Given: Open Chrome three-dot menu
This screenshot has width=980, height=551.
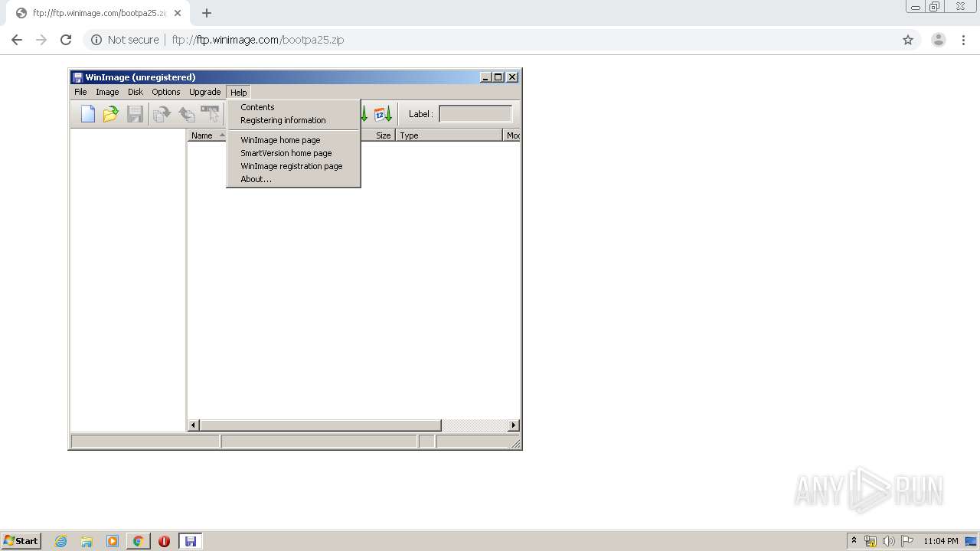Looking at the screenshot, I should 963,40.
